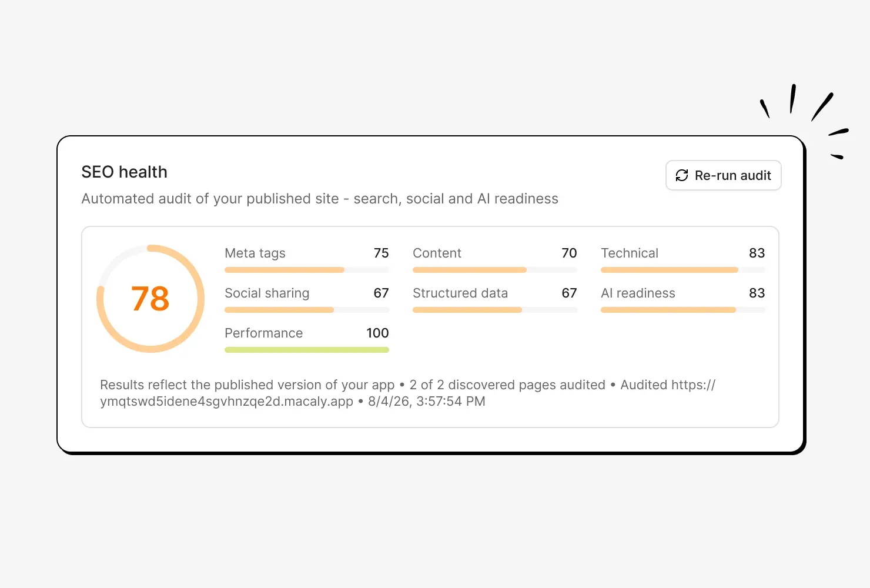The image size is (870, 588).
Task: Select the 'AI readiness' label
Action: [638, 293]
